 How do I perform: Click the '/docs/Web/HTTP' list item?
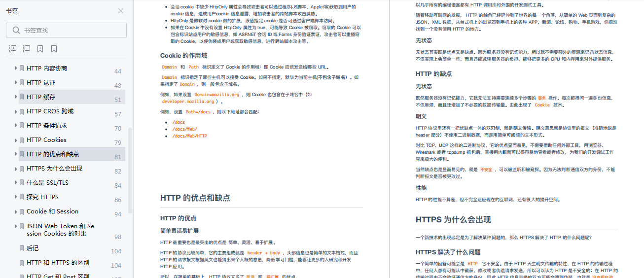(x=190, y=136)
